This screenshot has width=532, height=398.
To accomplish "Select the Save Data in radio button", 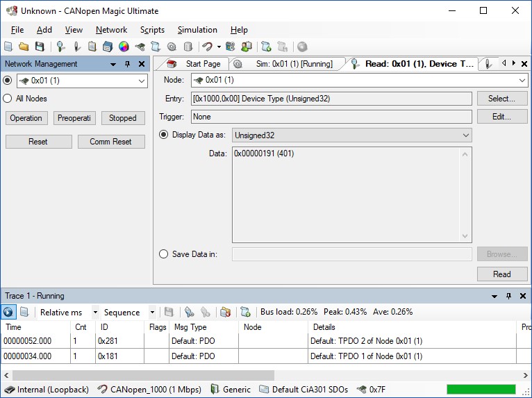I will pyautogui.click(x=163, y=254).
